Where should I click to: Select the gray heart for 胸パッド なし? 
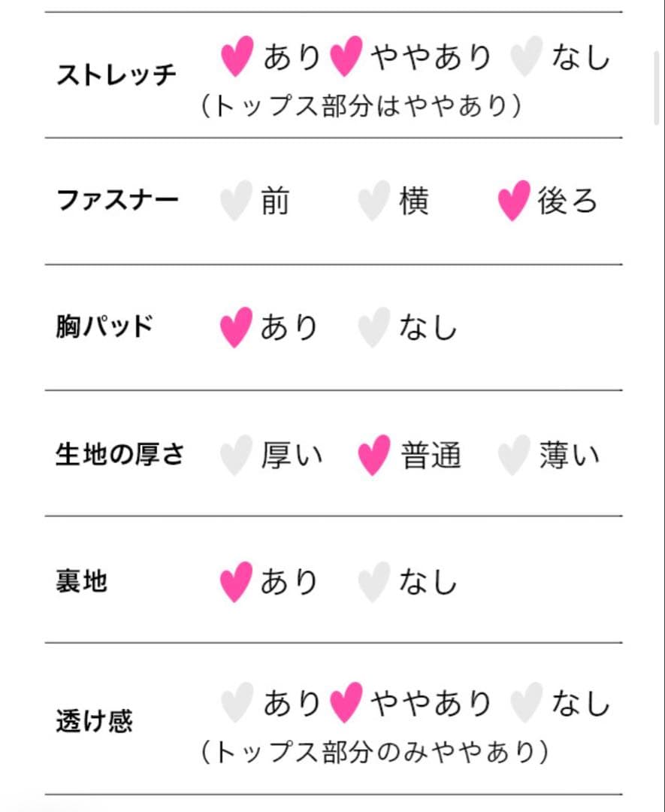[373, 328]
